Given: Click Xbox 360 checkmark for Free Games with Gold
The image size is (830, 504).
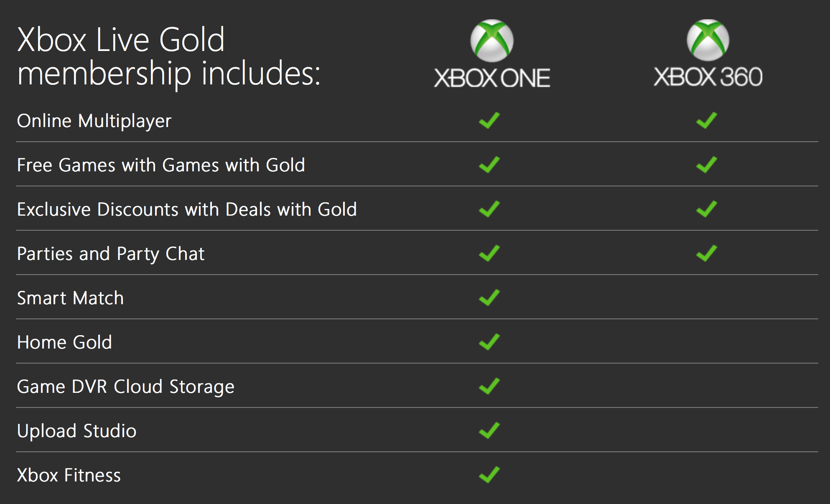Looking at the screenshot, I should click(707, 165).
